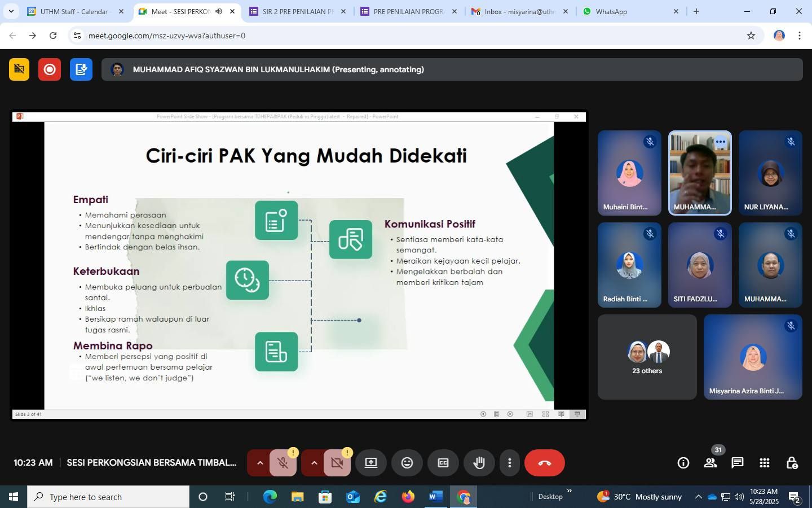Expand audio settings arrow beside microphone

click(x=260, y=463)
